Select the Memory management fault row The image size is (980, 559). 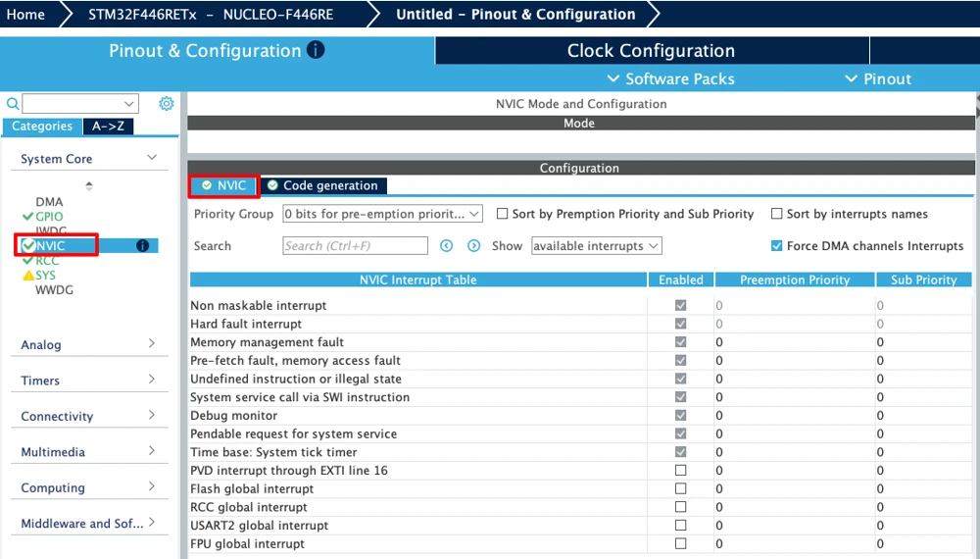coord(580,342)
